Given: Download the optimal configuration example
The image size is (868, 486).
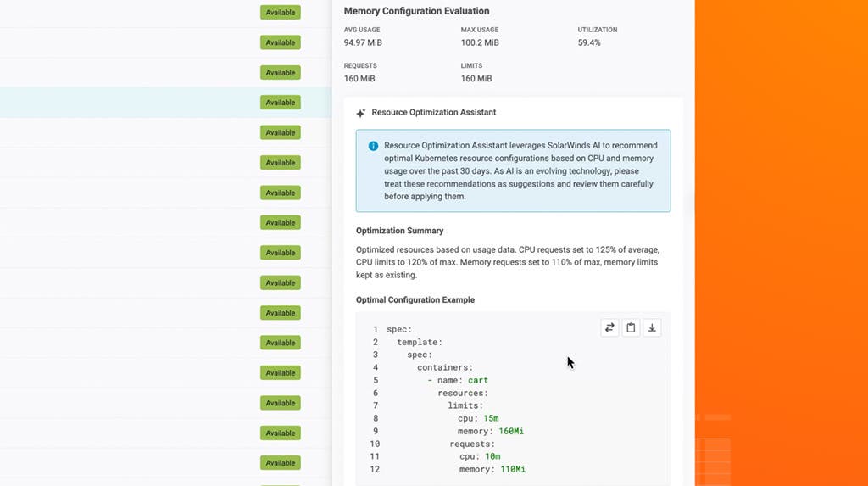Looking at the screenshot, I should coord(652,327).
